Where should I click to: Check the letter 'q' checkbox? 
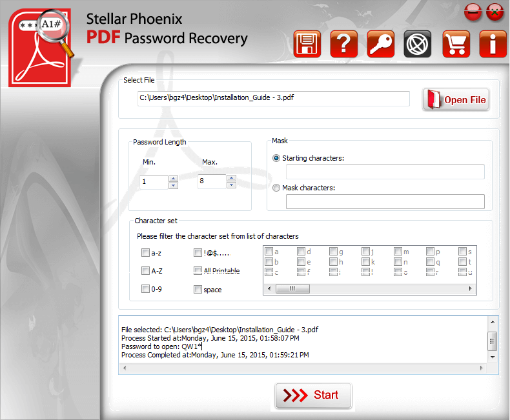click(x=431, y=262)
